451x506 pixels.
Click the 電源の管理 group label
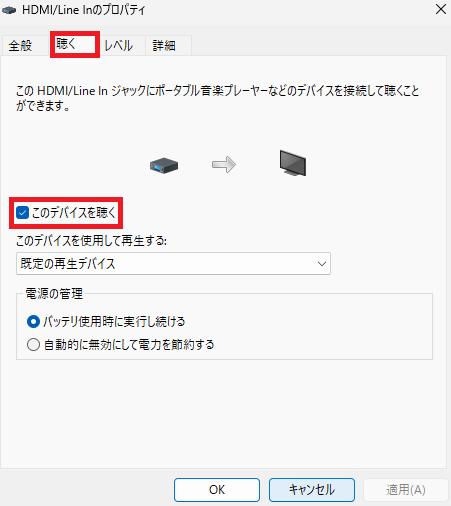pyautogui.click(x=54, y=294)
